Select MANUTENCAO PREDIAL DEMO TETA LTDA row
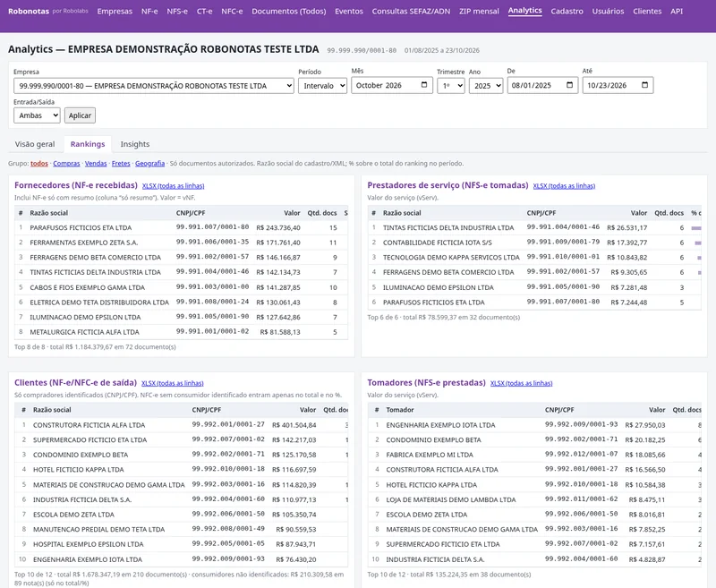This screenshot has height=588, width=716. click(182, 530)
